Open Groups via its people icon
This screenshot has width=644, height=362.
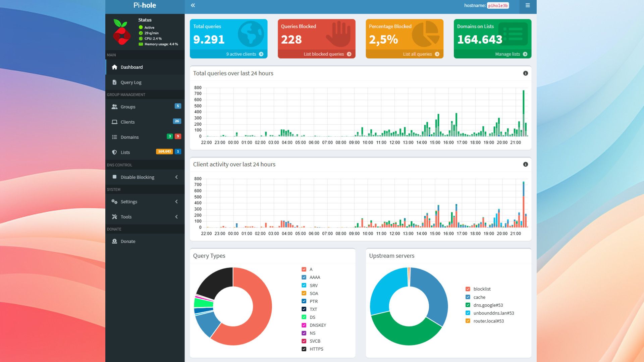click(114, 107)
